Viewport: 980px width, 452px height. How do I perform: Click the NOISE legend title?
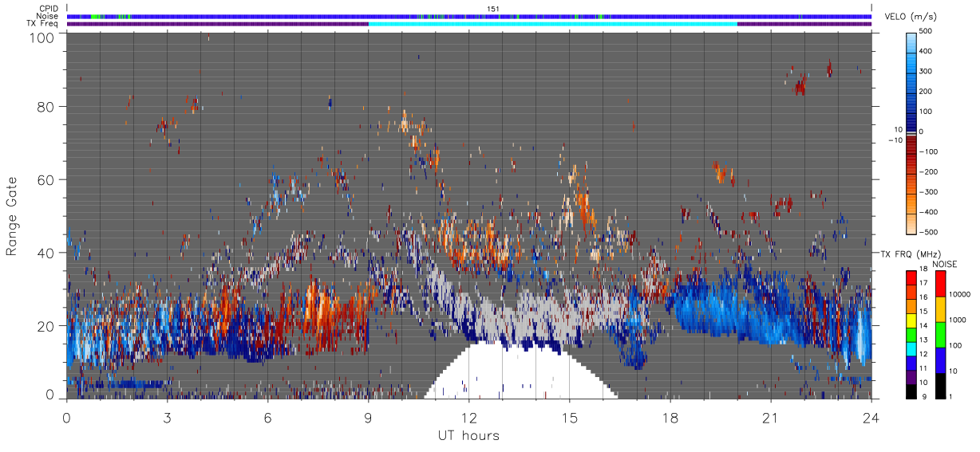(x=946, y=264)
